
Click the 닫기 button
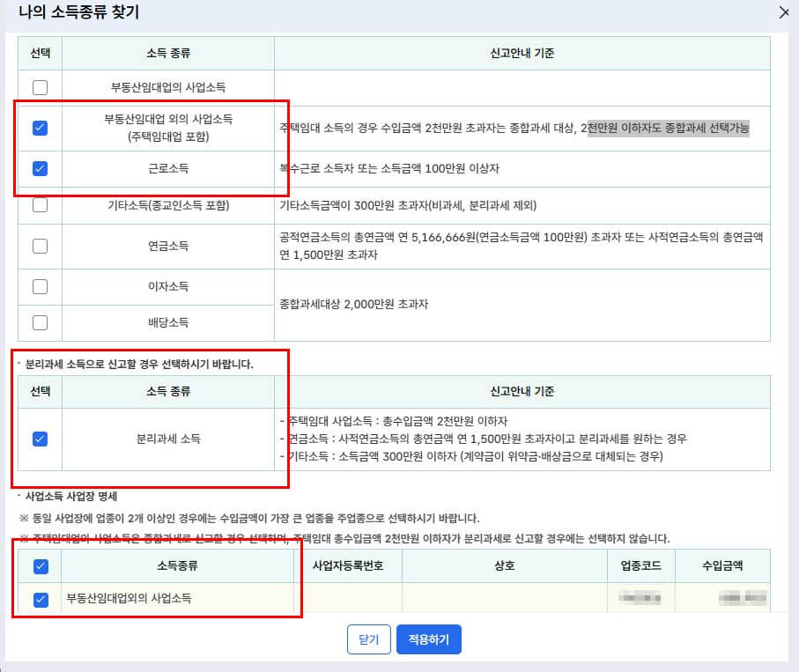pos(368,639)
